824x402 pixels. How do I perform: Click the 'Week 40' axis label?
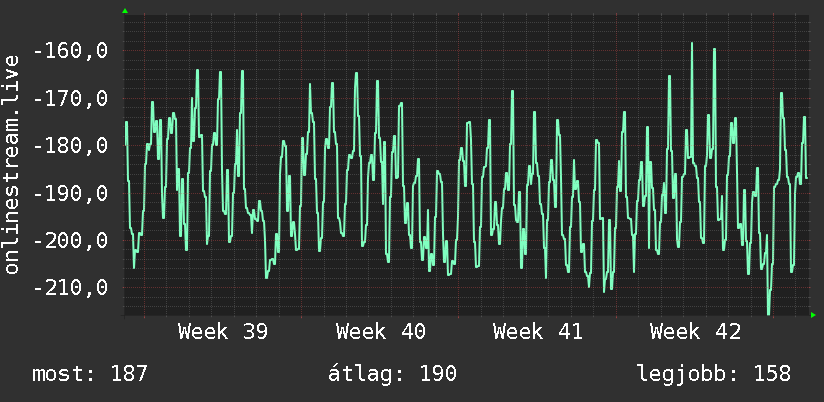pos(380,332)
